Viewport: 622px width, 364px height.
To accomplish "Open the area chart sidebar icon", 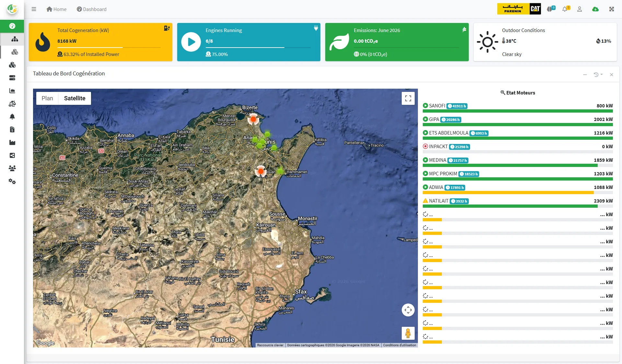I will [x=12, y=91].
